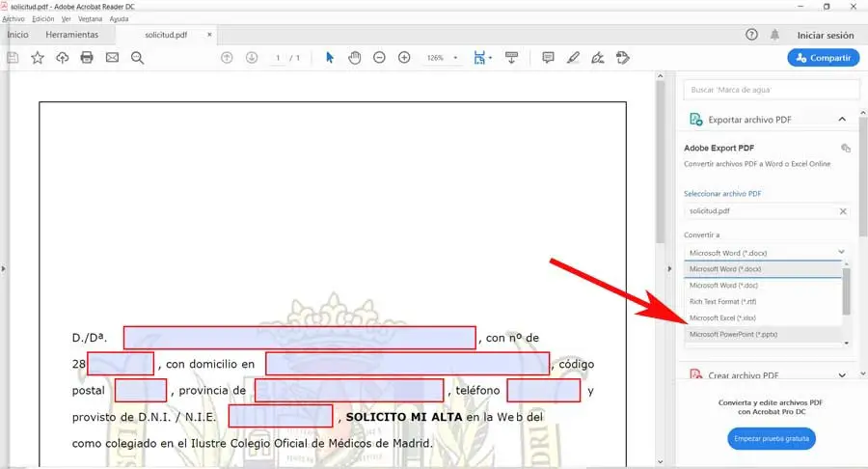Expand the Crear archivo PDF section

click(842, 374)
